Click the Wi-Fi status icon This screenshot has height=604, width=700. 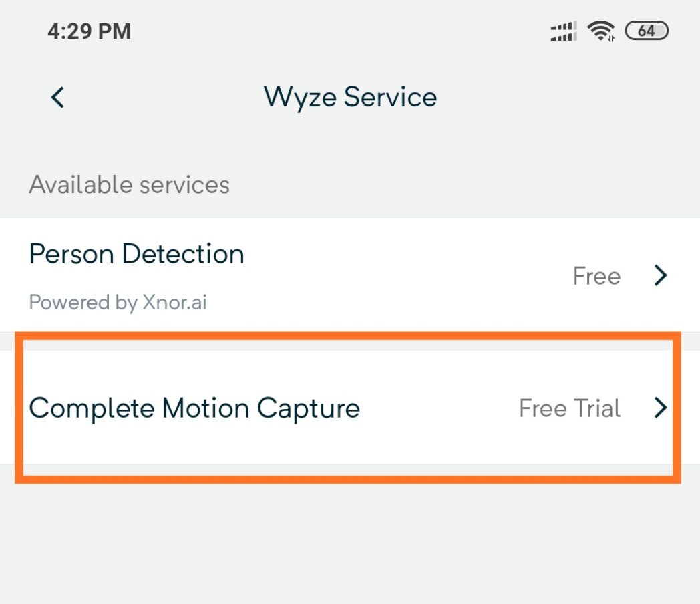point(600,31)
